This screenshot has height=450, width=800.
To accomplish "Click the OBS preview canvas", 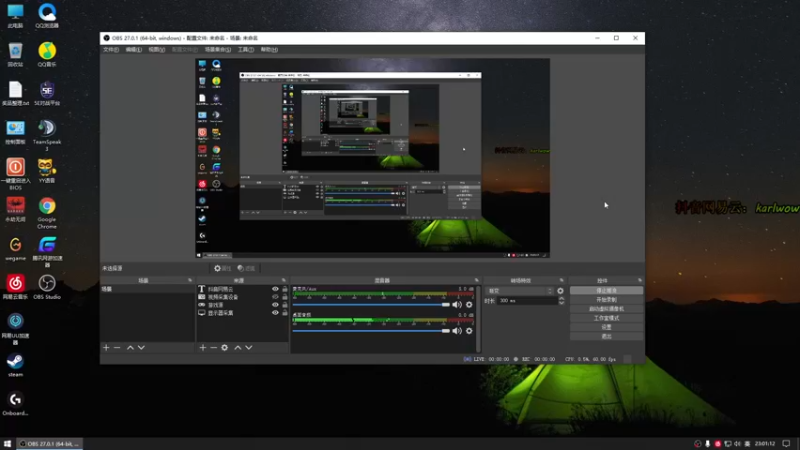I will tap(373, 158).
